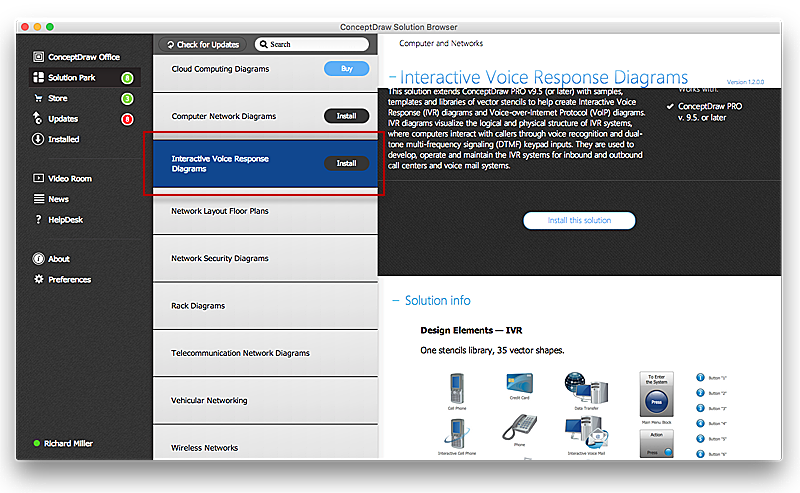This screenshot has width=800, height=493.
Task: Click the HelpDesk question mark icon
Action: click(x=38, y=219)
